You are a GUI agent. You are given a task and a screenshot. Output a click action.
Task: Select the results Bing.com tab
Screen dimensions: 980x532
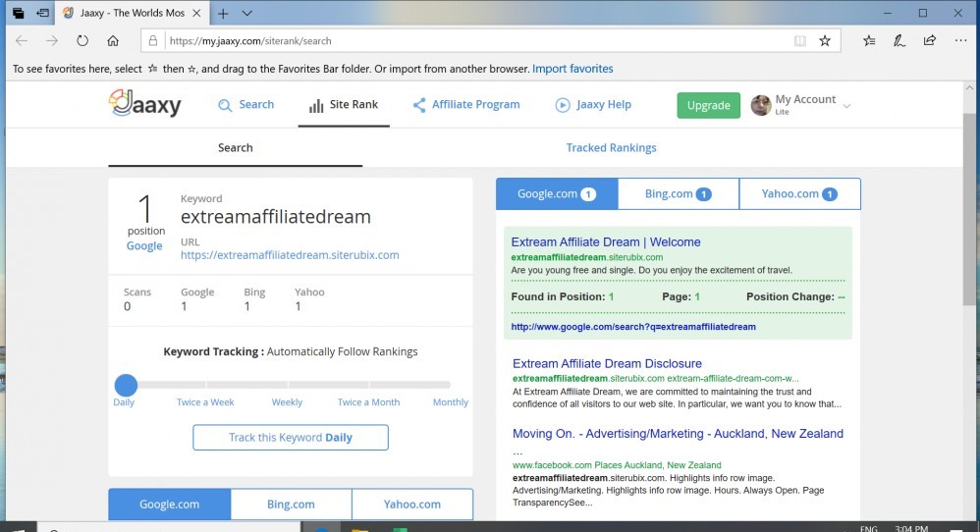[679, 193]
